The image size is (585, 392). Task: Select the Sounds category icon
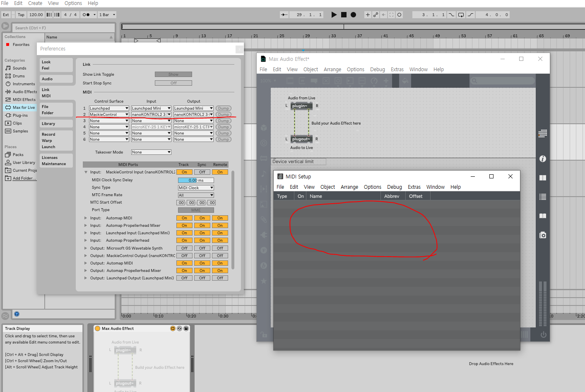pos(8,68)
